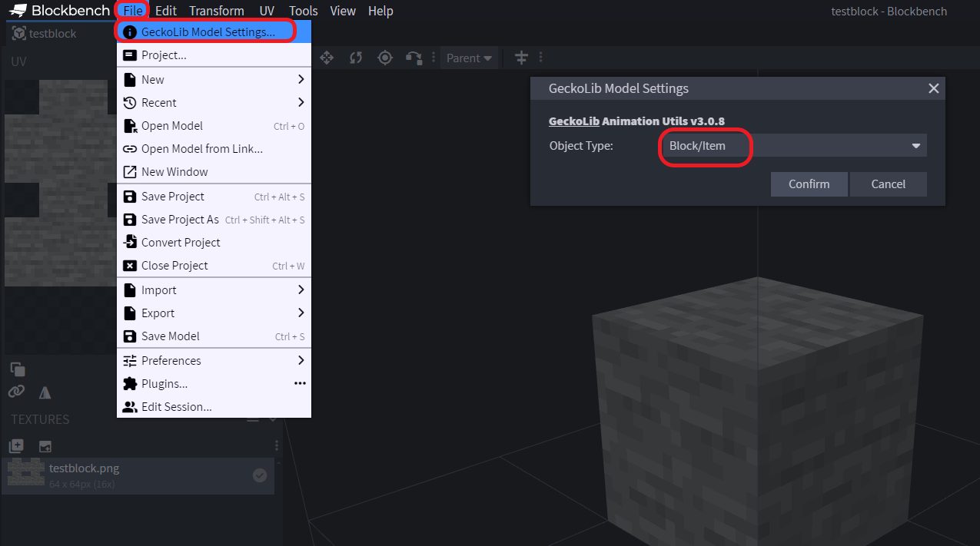980x546 pixels.
Task: Click the GeckoLib link in the dialog
Action: coord(573,121)
